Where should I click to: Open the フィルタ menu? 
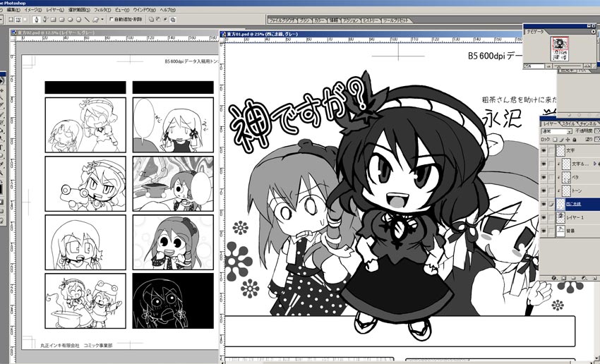click(102, 10)
